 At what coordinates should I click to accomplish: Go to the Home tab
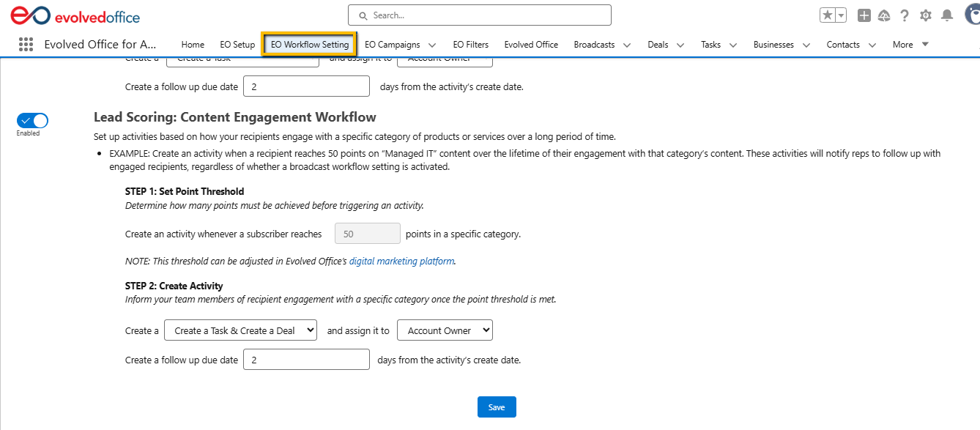pyautogui.click(x=193, y=45)
